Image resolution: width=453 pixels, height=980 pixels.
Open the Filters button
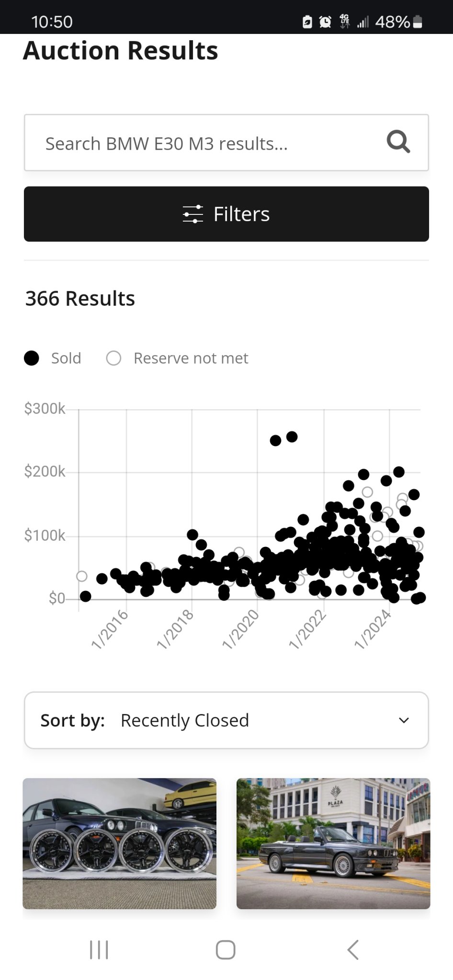pyautogui.click(x=226, y=214)
